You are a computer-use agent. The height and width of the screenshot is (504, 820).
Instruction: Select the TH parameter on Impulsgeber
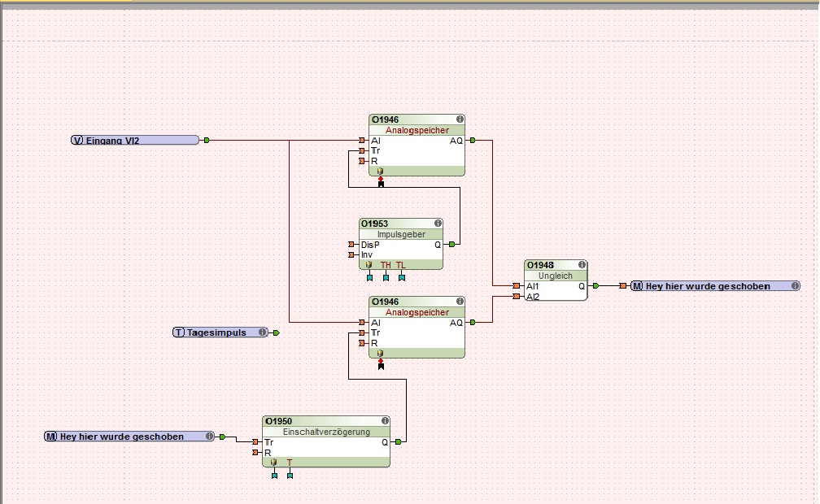[x=386, y=265]
